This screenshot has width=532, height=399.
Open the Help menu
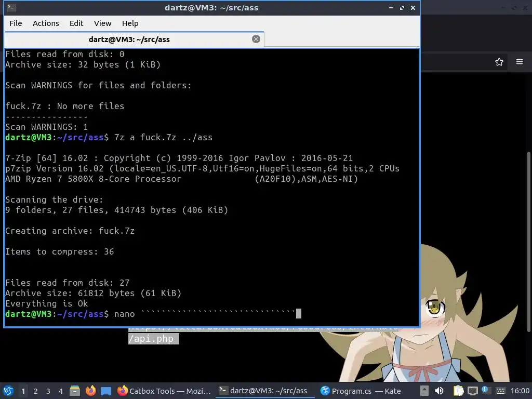(130, 23)
